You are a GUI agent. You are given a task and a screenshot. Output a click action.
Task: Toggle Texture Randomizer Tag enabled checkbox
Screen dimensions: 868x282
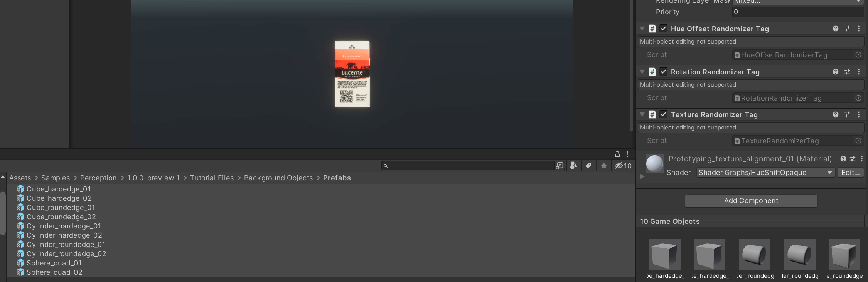664,114
